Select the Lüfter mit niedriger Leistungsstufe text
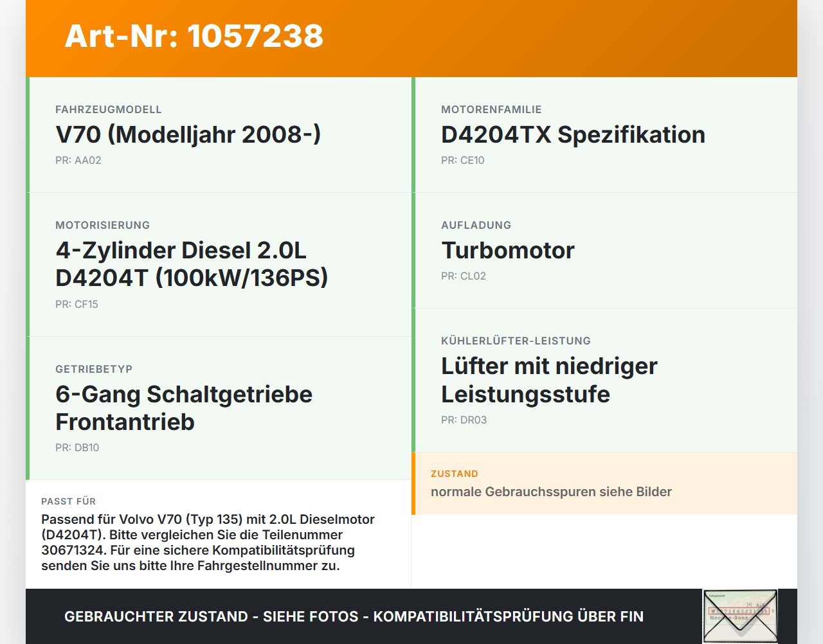The width and height of the screenshot is (823, 644). 549,380
